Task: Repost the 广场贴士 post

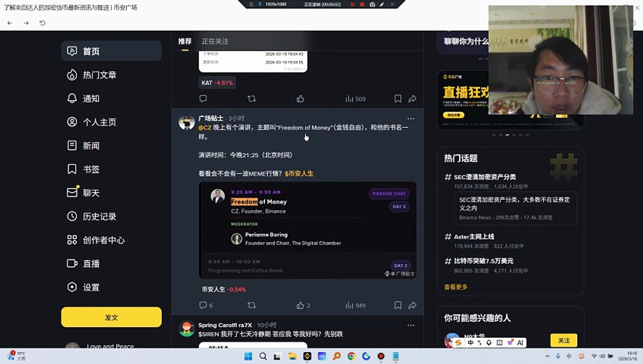Action: coord(251,305)
